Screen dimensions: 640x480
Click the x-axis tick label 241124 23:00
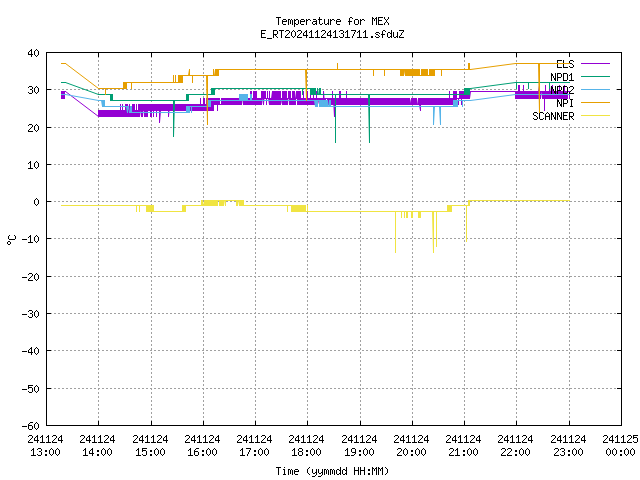click(x=568, y=446)
